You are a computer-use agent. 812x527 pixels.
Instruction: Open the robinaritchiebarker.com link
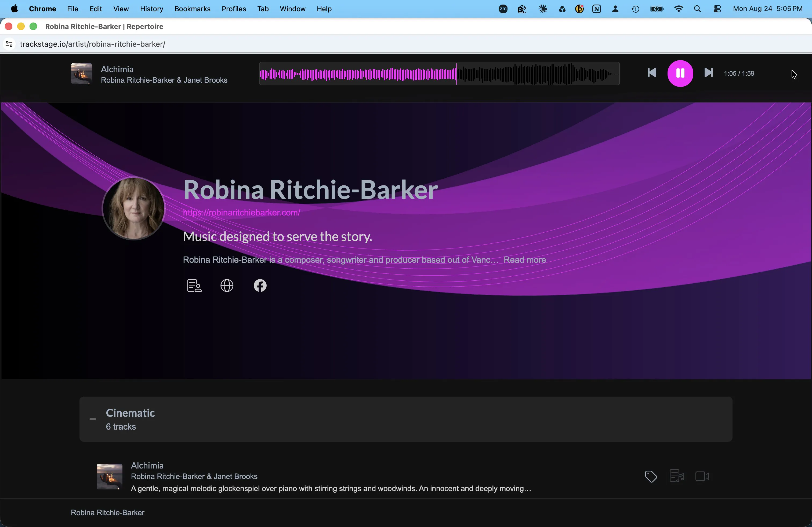(242, 213)
